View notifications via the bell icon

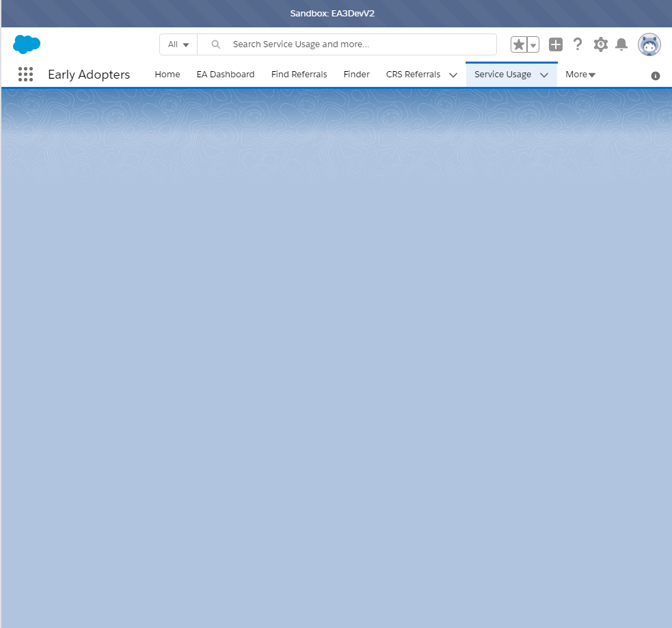(621, 44)
